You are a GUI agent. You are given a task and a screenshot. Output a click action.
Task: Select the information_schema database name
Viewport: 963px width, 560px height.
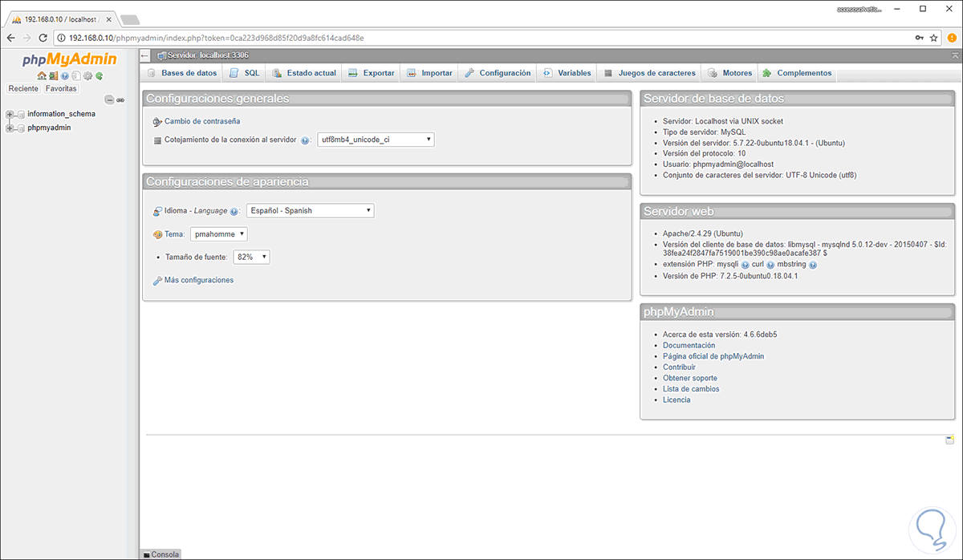61,114
